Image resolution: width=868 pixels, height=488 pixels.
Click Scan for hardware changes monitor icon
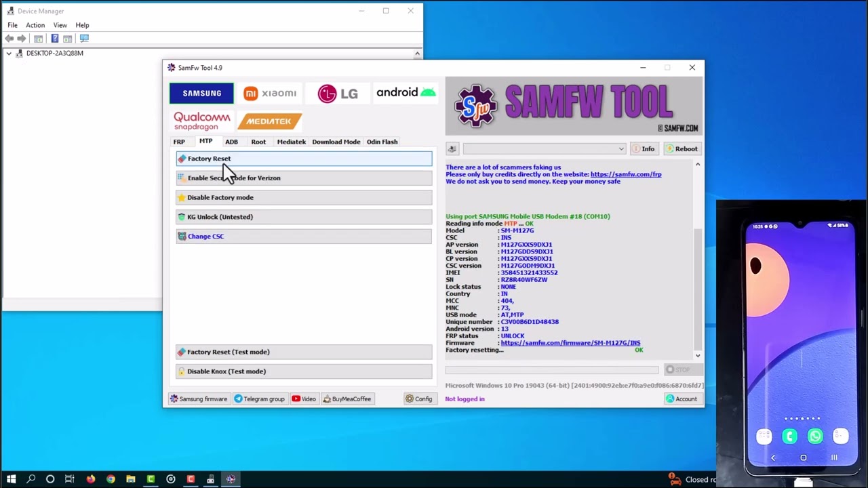(x=84, y=39)
